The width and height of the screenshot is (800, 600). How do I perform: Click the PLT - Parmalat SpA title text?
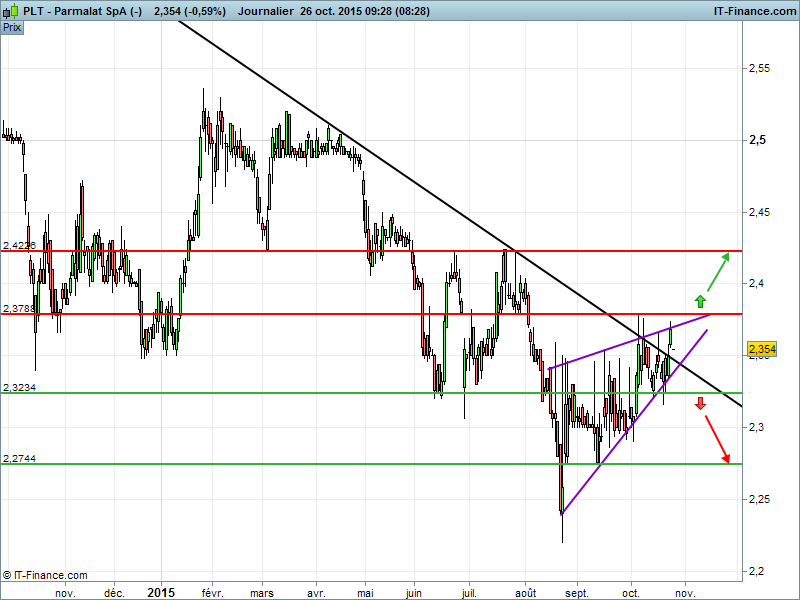click(x=83, y=11)
